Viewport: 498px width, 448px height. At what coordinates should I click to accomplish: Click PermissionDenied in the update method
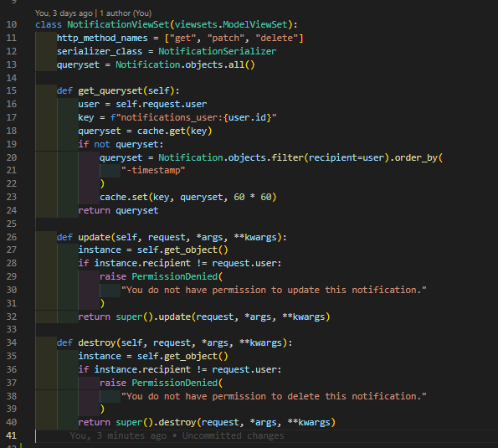[174, 276]
